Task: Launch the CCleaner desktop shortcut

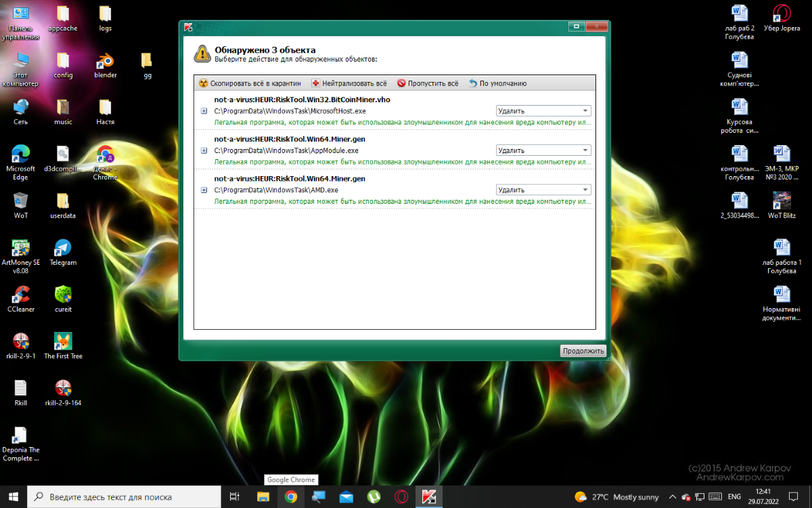Action: (x=21, y=295)
